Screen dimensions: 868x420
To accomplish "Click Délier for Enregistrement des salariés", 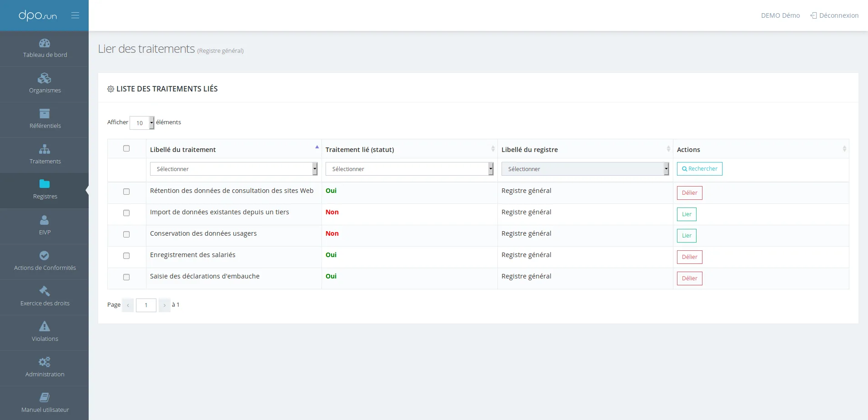I will (x=689, y=257).
